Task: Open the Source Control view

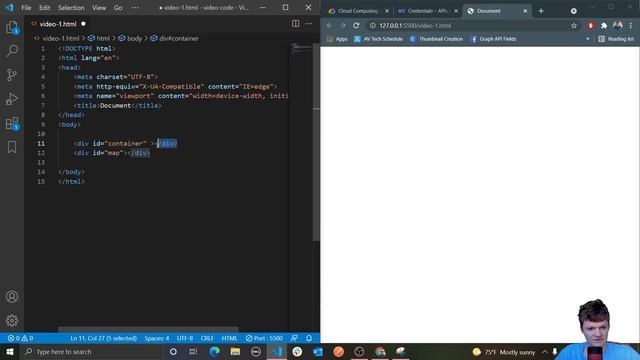Action: (x=12, y=75)
